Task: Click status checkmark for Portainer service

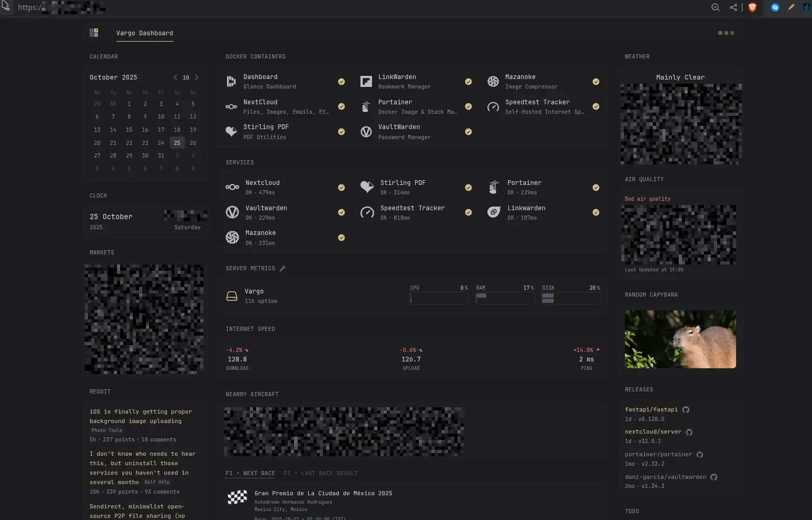Action: (x=596, y=188)
